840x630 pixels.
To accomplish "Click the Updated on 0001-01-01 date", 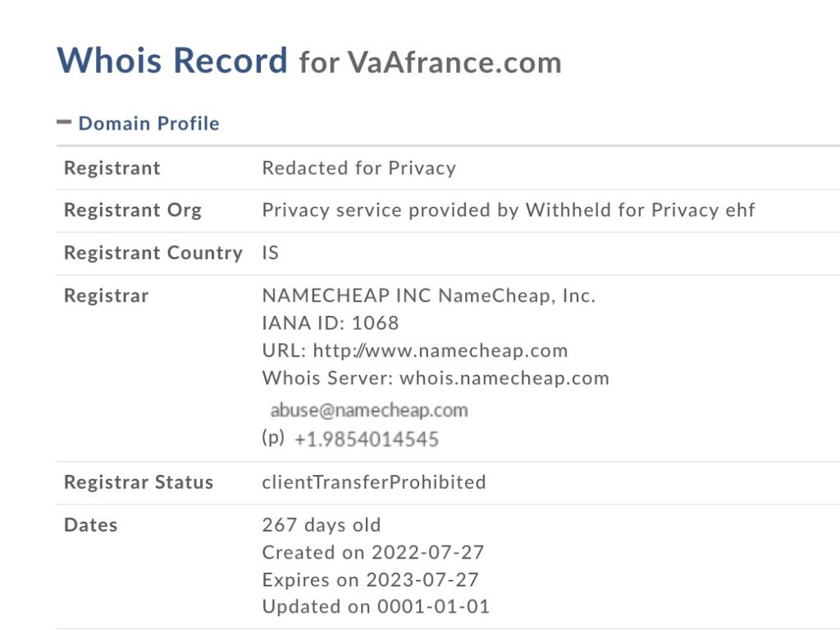I will pyautogui.click(x=376, y=606).
